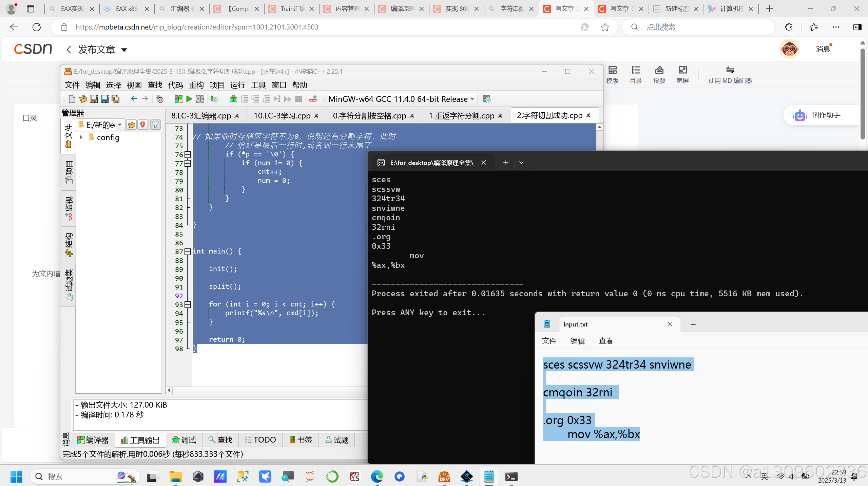The height and width of the screenshot is (486, 868).
Task: Open the 运行 menu
Action: click(x=237, y=85)
